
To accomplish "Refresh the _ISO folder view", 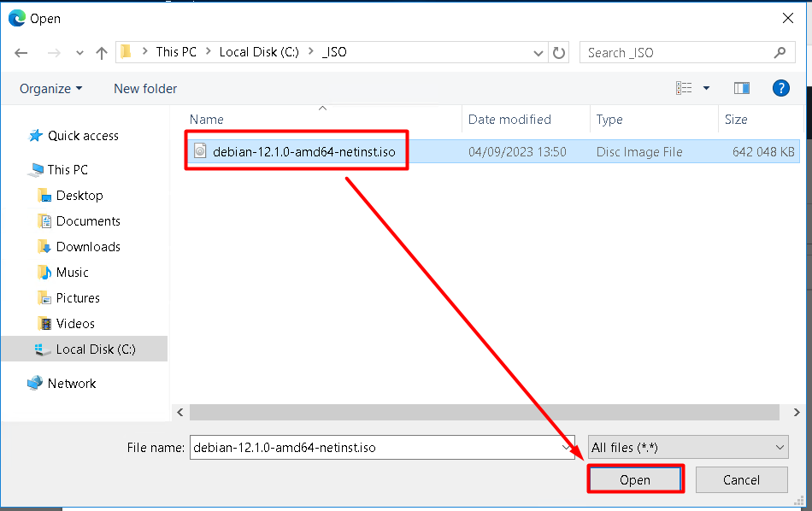I will 559,53.
